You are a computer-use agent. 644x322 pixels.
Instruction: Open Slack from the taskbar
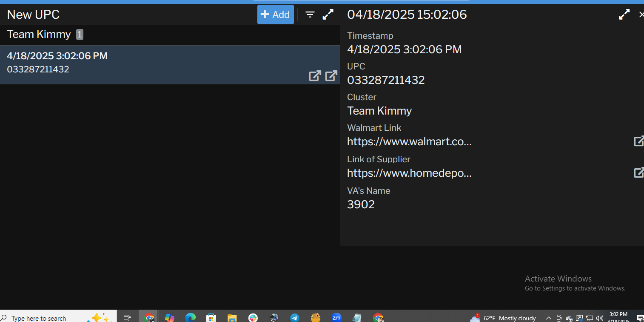(x=253, y=318)
